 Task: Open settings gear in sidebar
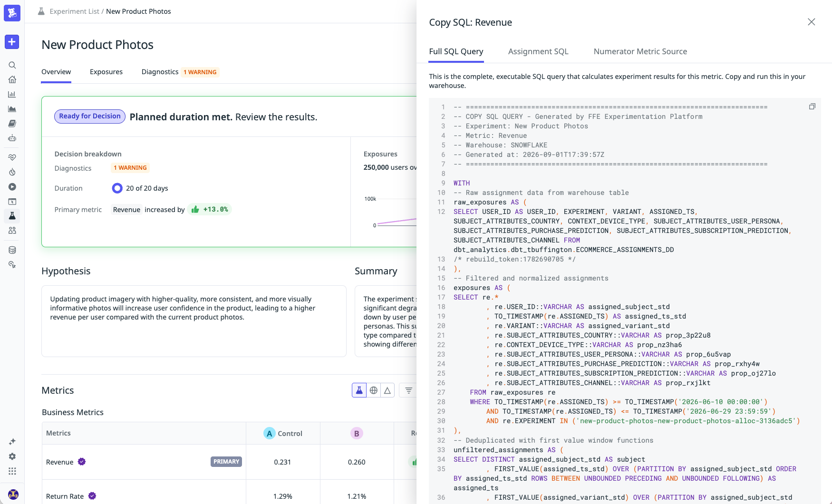12,456
